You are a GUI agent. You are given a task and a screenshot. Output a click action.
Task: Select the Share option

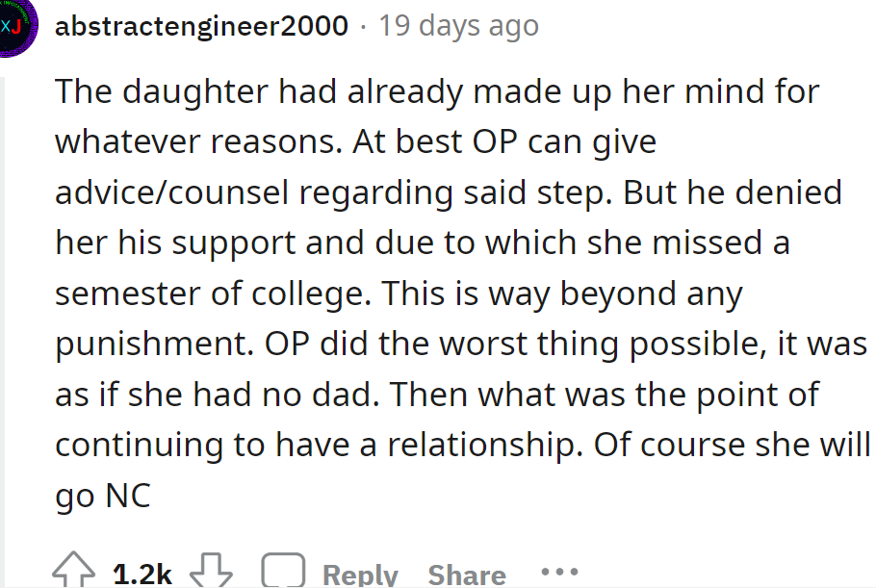467,573
